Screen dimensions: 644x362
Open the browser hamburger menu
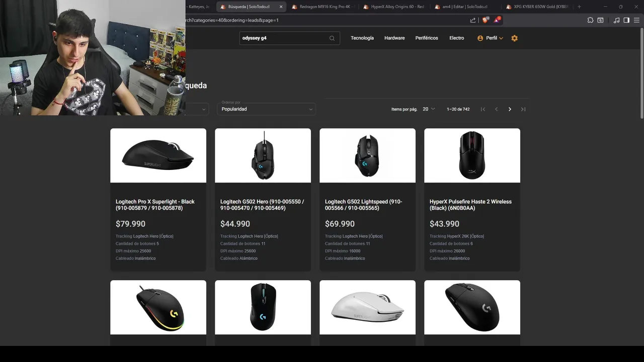(x=636, y=20)
